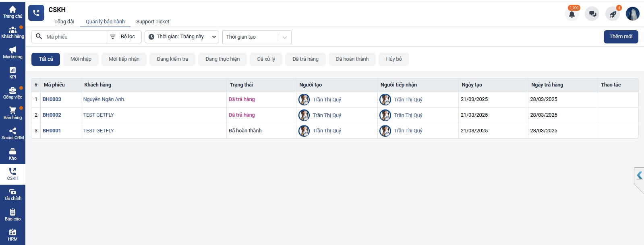644x245 pixels.
Task: Open Thời gian: Tháng này dropdown
Action: click(x=182, y=37)
